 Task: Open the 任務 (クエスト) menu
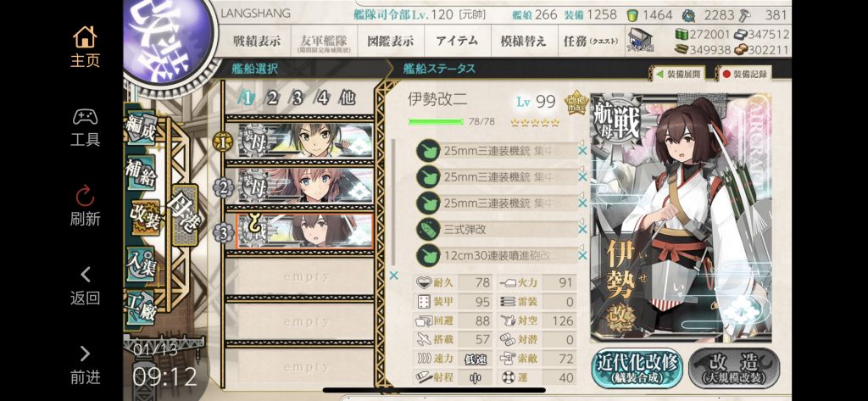(591, 41)
